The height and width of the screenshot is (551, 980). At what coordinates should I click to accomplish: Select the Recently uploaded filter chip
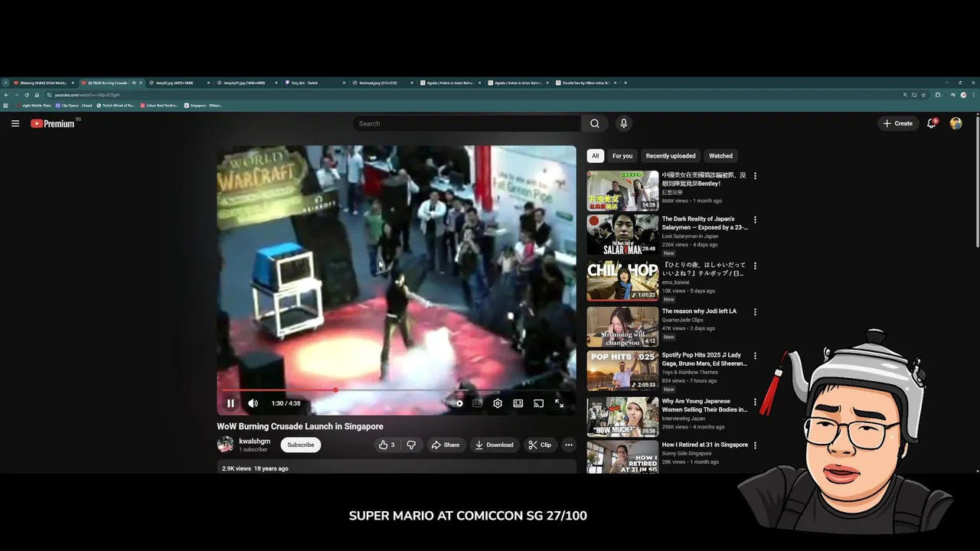point(671,156)
